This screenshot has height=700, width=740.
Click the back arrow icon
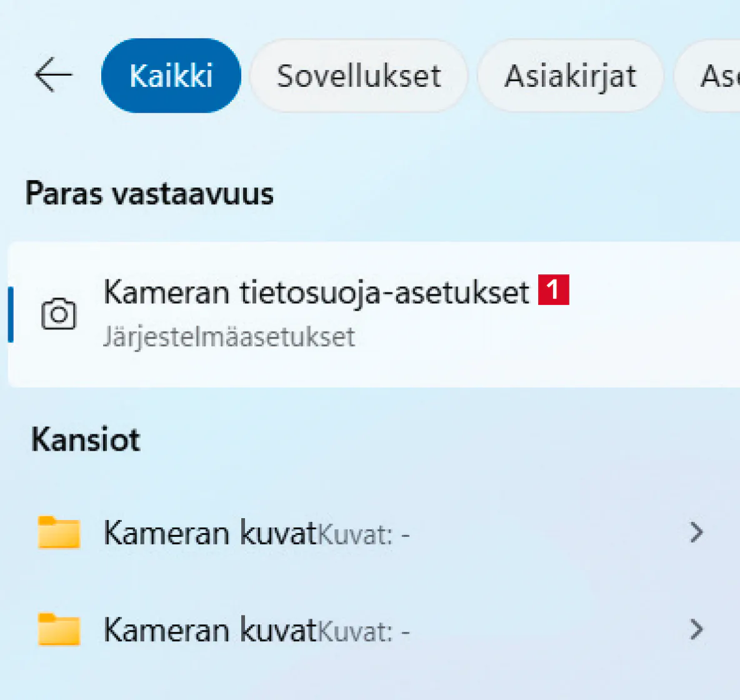pyautogui.click(x=53, y=75)
